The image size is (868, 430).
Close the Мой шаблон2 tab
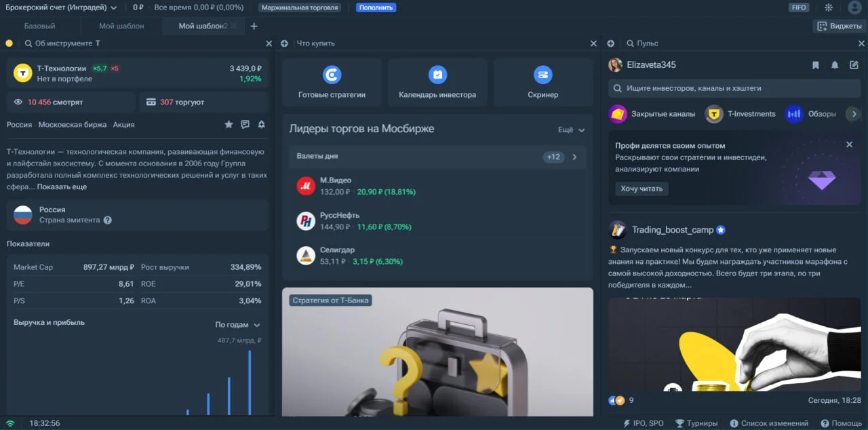tap(234, 26)
